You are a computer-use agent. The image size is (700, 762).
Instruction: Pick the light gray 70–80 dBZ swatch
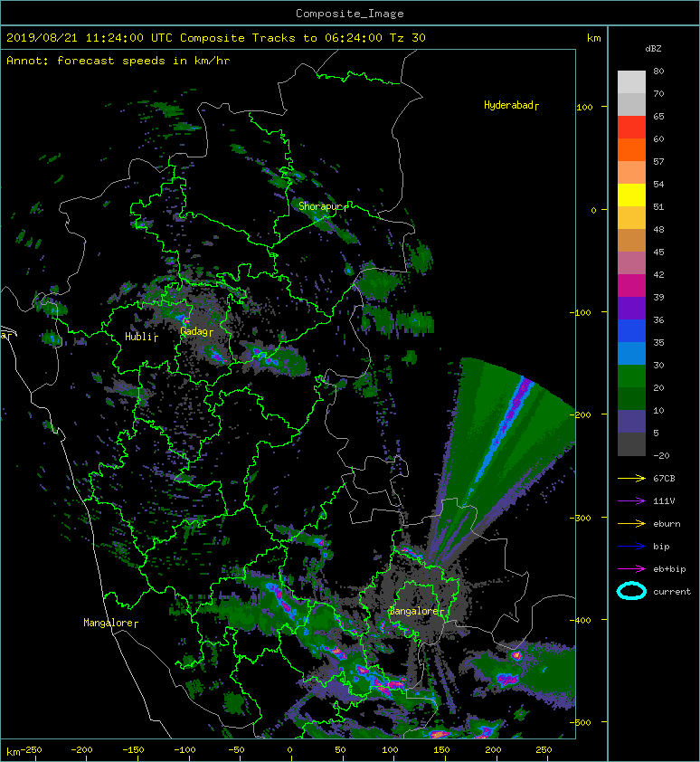click(x=631, y=81)
